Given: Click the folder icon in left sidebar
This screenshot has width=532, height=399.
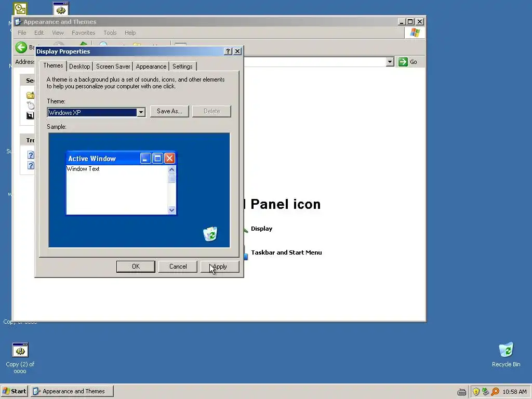Looking at the screenshot, I should [x=31, y=95].
